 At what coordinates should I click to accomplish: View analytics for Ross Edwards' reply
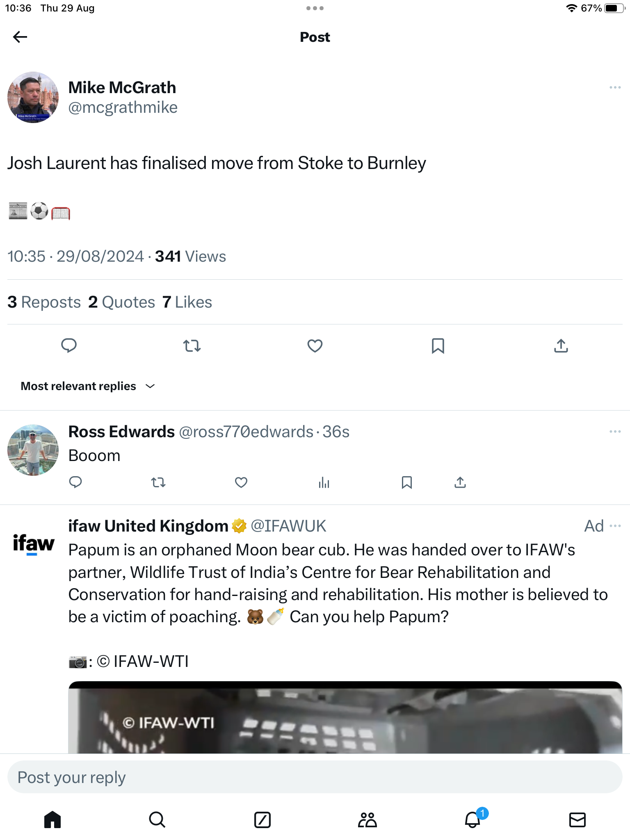[324, 482]
